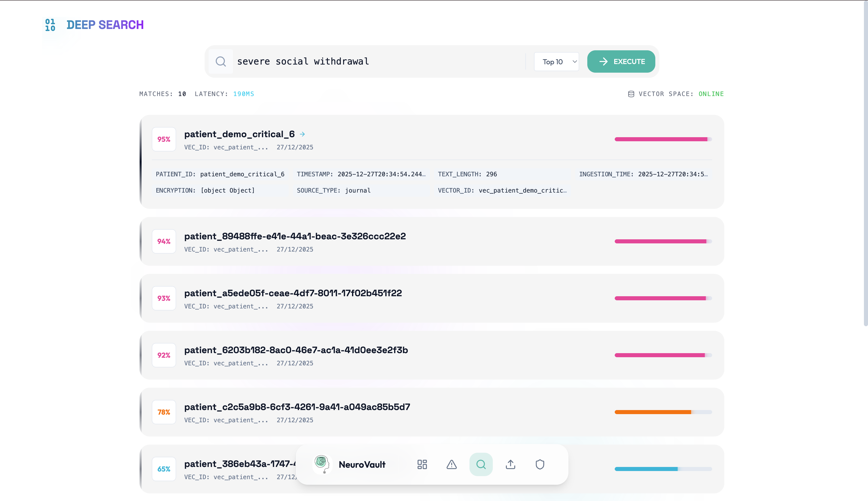
Task: Click the vector space database icon
Action: click(631, 94)
